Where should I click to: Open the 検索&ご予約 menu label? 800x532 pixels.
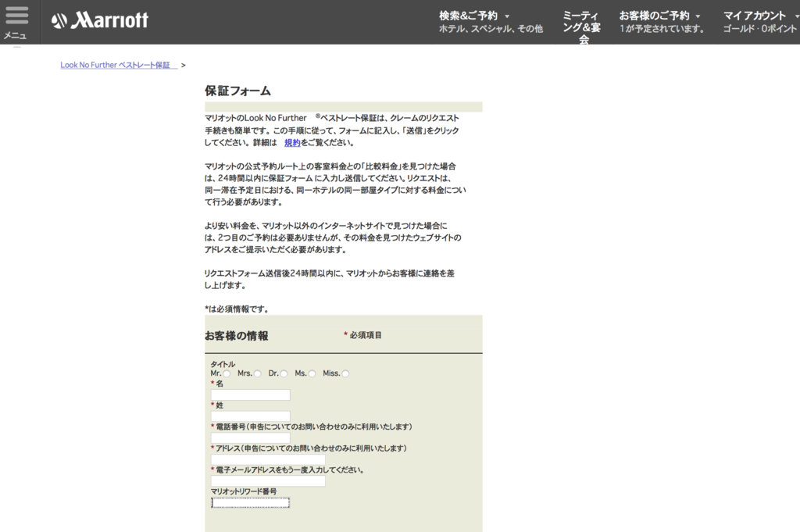(469, 16)
